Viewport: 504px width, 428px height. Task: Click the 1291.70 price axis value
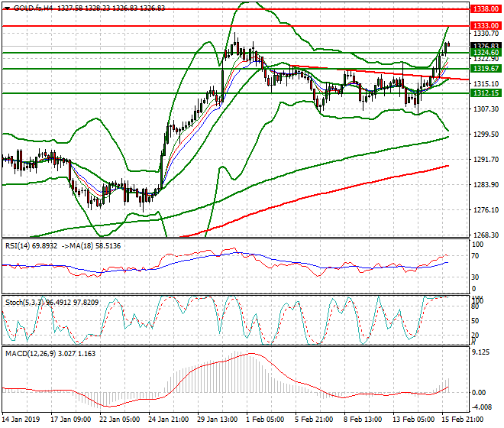486,159
